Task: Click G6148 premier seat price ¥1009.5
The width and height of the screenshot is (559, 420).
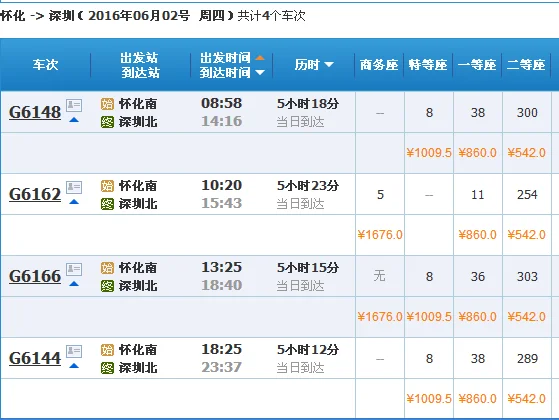Action: coord(429,153)
